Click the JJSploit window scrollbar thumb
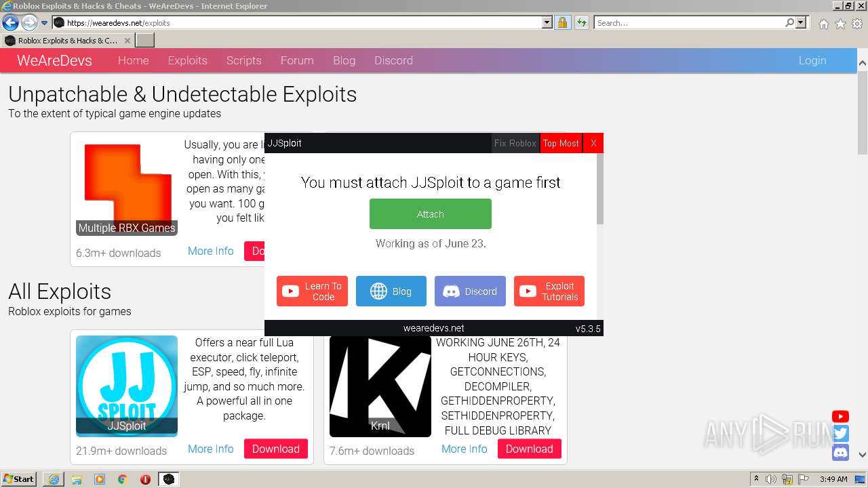Viewport: 868px width, 488px height. point(600,188)
